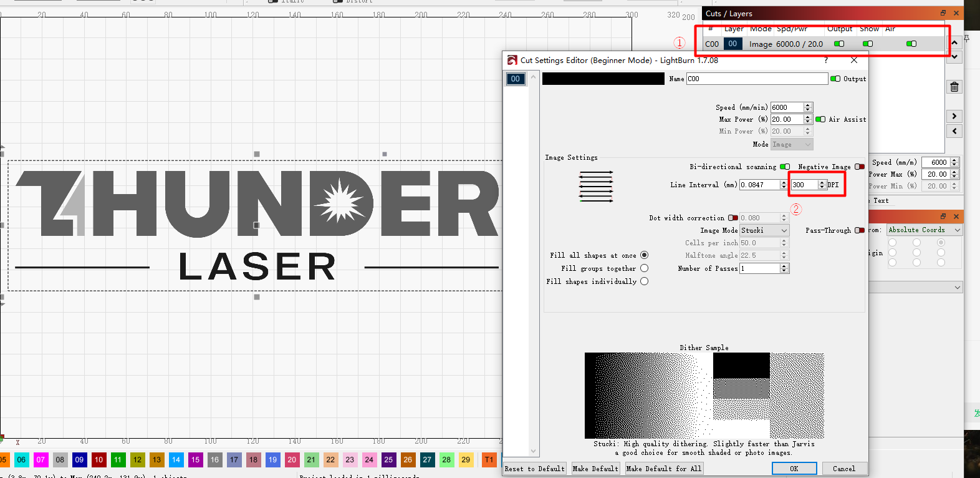The width and height of the screenshot is (980, 478).
Task: Click the layer Name field
Action: (757, 79)
